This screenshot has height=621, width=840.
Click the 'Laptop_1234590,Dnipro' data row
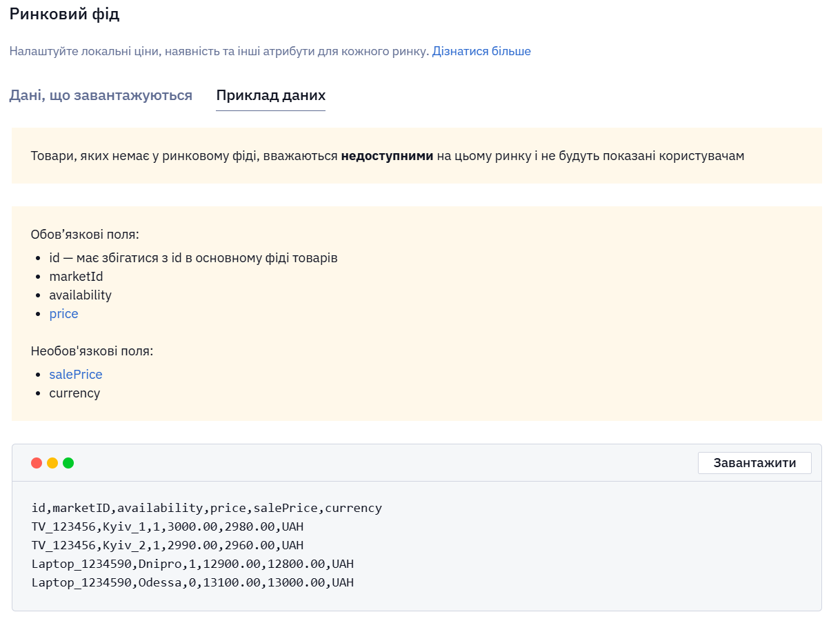pyautogui.click(x=192, y=564)
